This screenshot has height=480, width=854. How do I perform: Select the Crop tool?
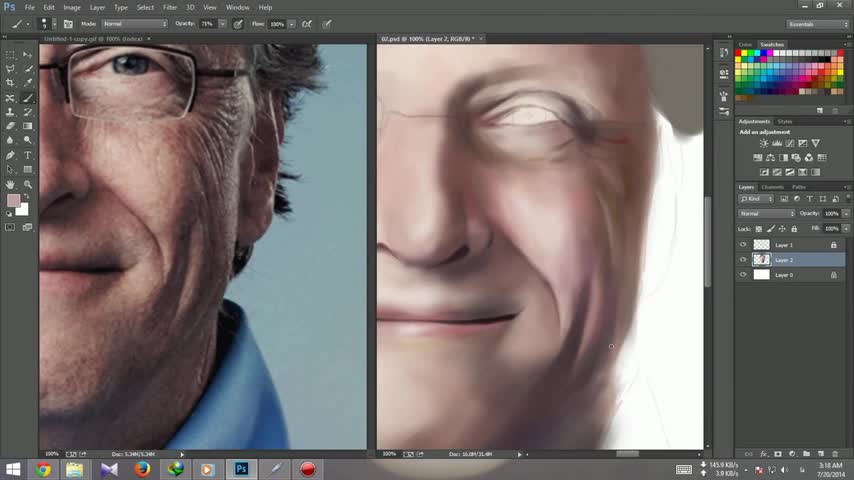[x=10, y=83]
